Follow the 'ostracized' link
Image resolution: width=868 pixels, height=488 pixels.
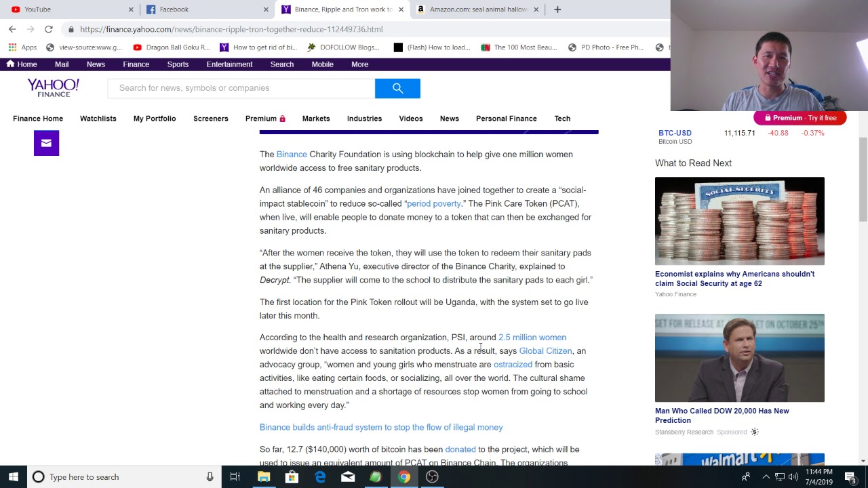click(x=513, y=365)
